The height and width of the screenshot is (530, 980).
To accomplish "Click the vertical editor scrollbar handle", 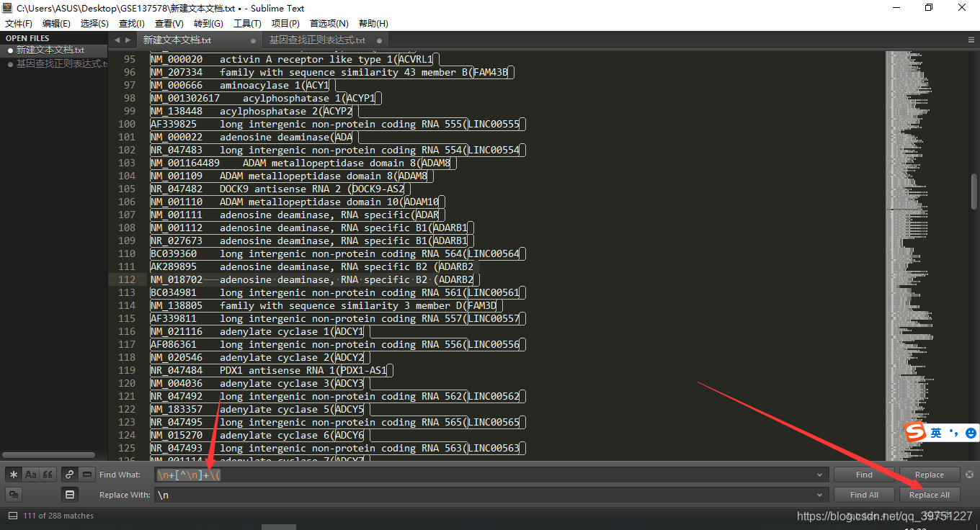I will 974,190.
